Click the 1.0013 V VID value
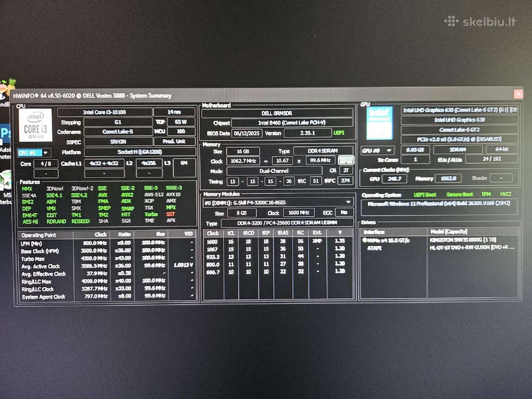 182,266
